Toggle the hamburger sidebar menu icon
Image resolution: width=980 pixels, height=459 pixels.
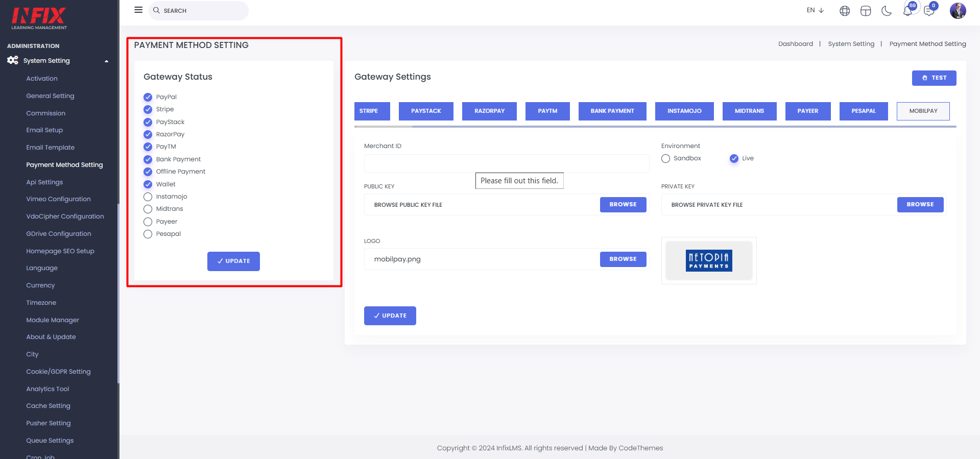click(x=138, y=10)
